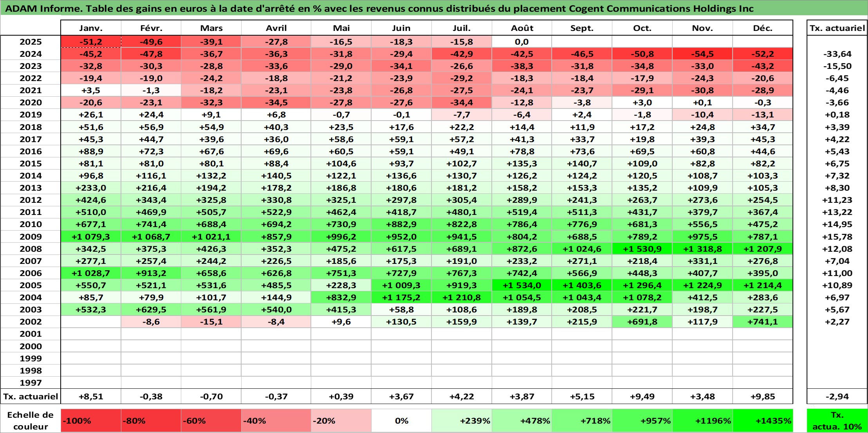Click the -43,2 cell for December 2023
The height and width of the screenshot is (433, 868).
click(763, 66)
